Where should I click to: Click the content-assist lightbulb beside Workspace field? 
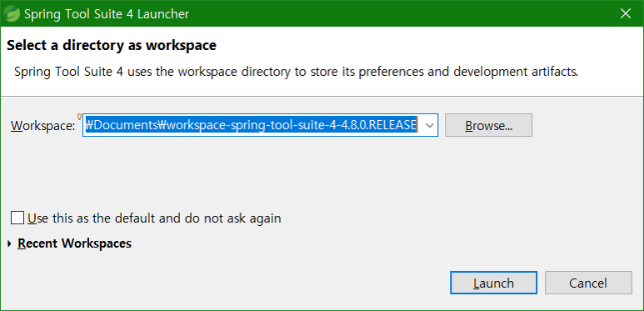click(x=79, y=118)
